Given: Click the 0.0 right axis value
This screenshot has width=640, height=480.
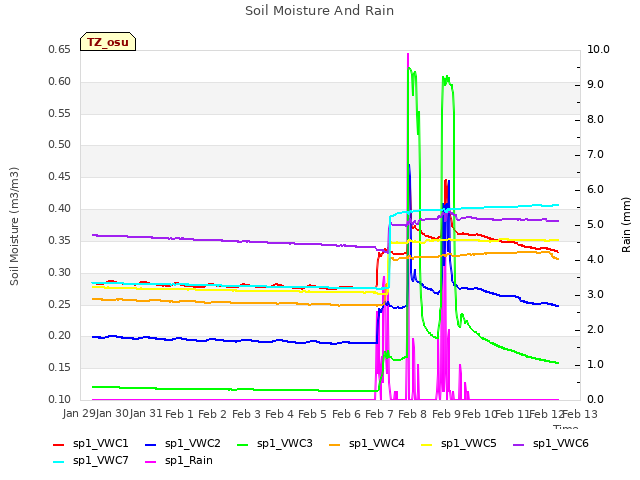Looking at the screenshot, I should pos(596,399).
